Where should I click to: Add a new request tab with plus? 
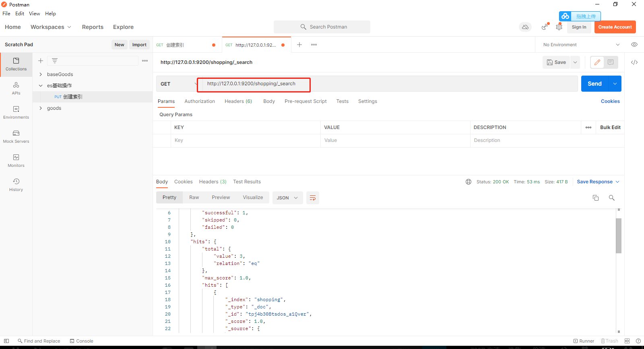click(299, 45)
